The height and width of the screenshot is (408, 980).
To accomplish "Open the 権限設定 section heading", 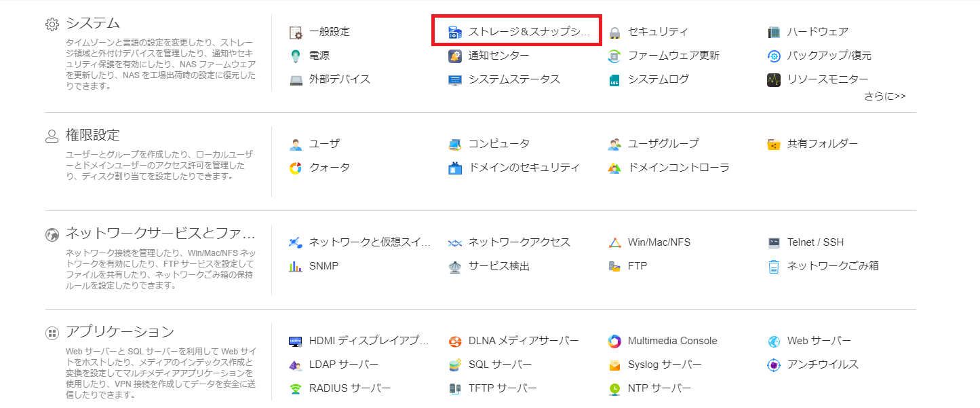I will pyautogui.click(x=93, y=135).
